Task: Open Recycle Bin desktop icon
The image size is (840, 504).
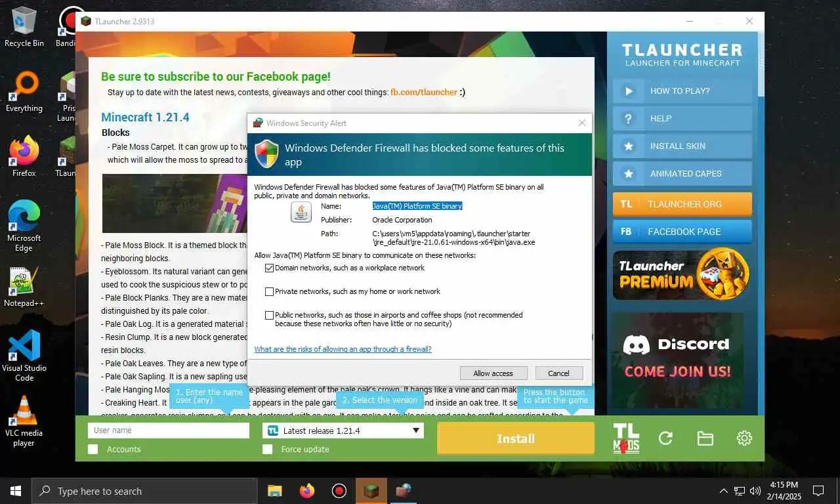Action: (24, 28)
